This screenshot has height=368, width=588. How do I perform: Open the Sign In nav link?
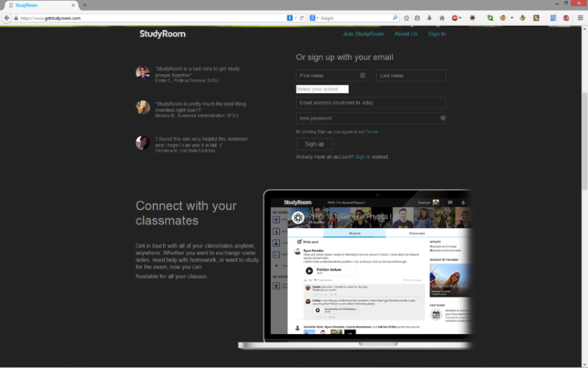click(x=437, y=34)
